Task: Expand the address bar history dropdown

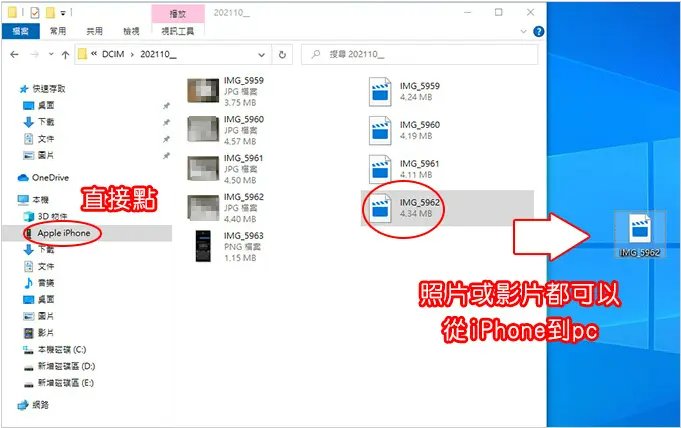Action: tap(261, 55)
